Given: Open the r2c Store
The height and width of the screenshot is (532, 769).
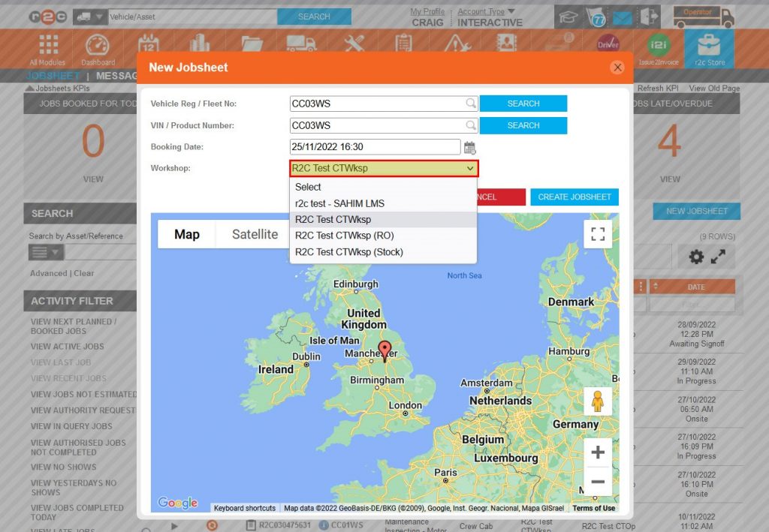Looking at the screenshot, I should click(x=709, y=47).
